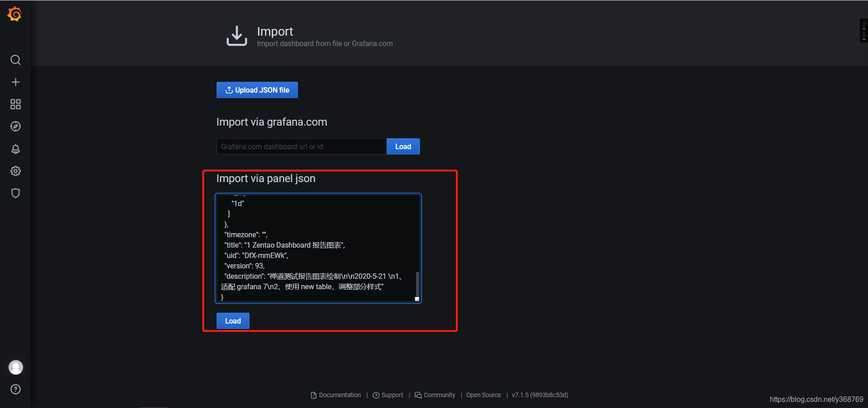Image resolution: width=868 pixels, height=408 pixels.
Task: Load the pasted panel json
Action: pos(233,321)
